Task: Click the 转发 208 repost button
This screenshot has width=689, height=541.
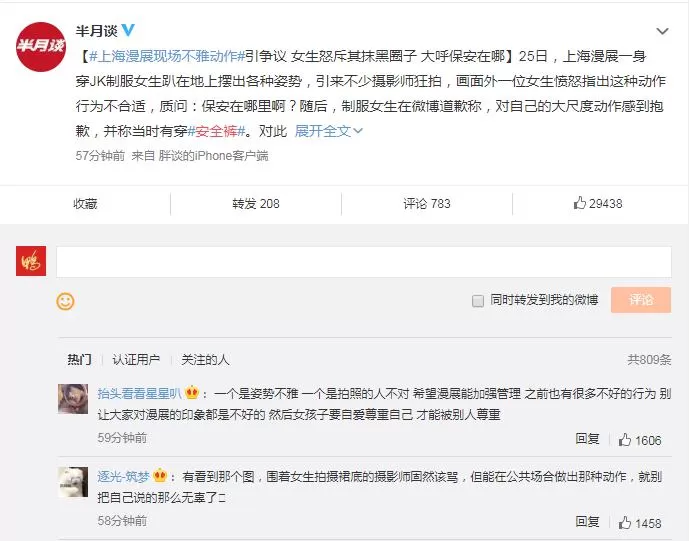Action: tap(256, 203)
